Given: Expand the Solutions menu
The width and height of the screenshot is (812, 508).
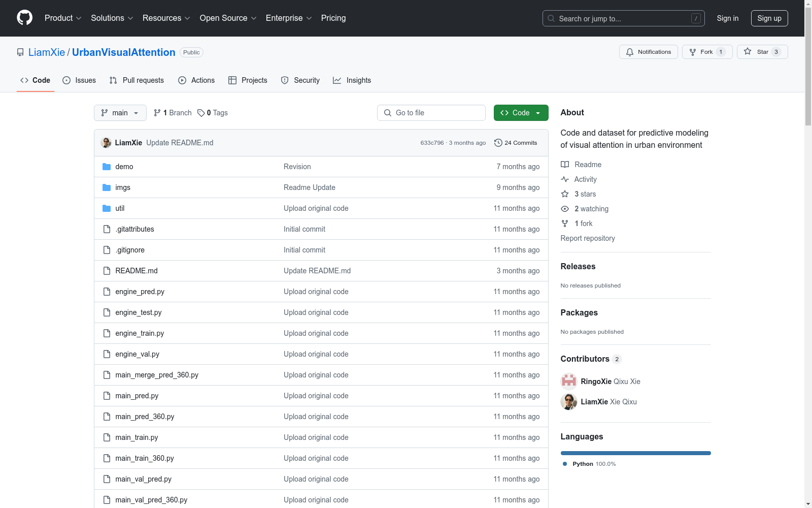Looking at the screenshot, I should click(x=112, y=18).
